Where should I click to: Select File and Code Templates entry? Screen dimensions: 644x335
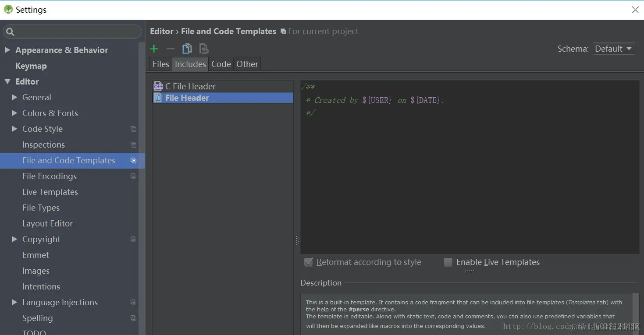69,161
